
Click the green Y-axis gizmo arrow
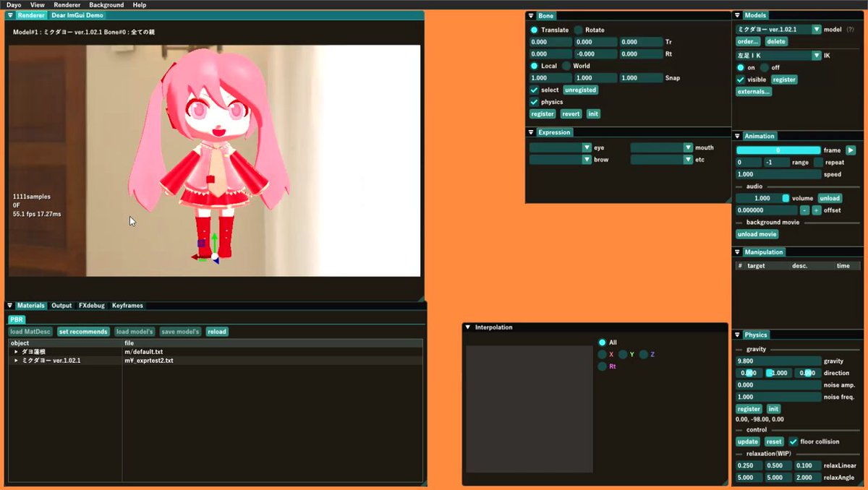point(215,242)
